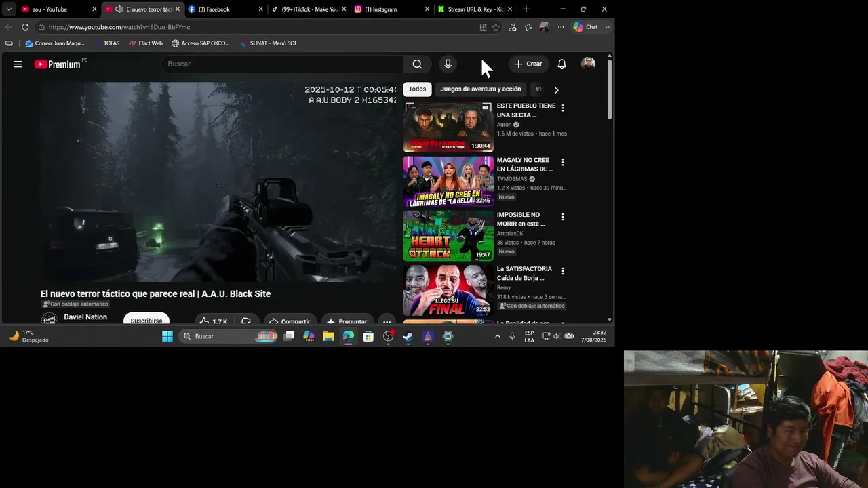Start voice search with the microphone

(448, 64)
